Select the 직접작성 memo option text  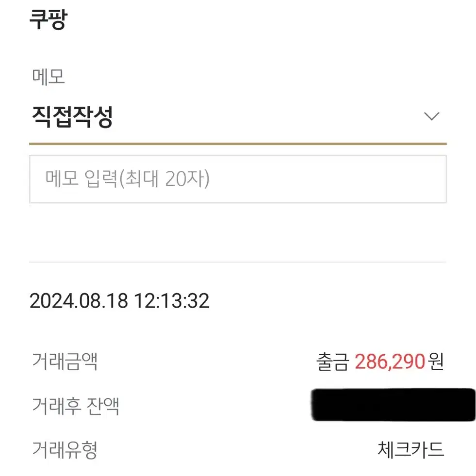pos(72,117)
